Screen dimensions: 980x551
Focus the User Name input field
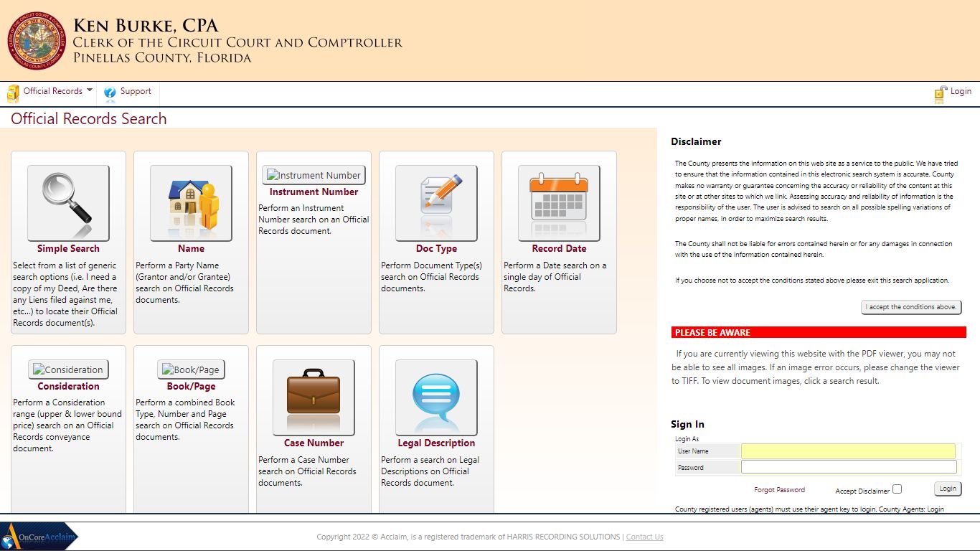(848, 451)
